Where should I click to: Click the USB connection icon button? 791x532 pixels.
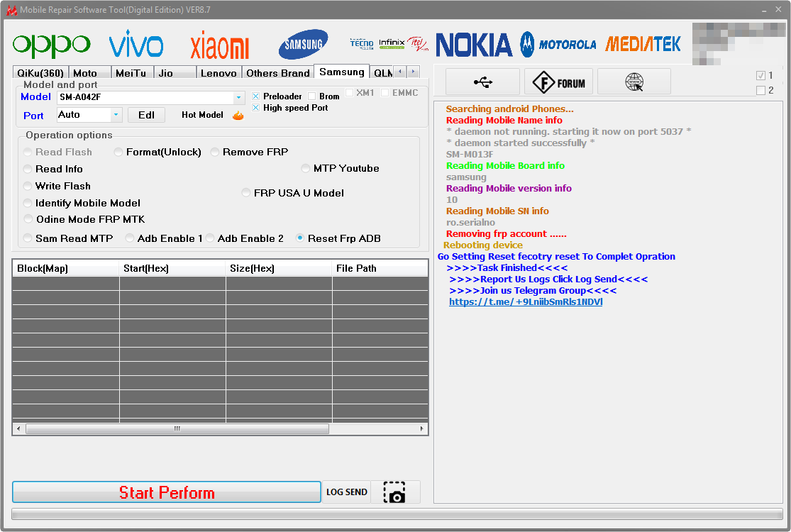[483, 82]
